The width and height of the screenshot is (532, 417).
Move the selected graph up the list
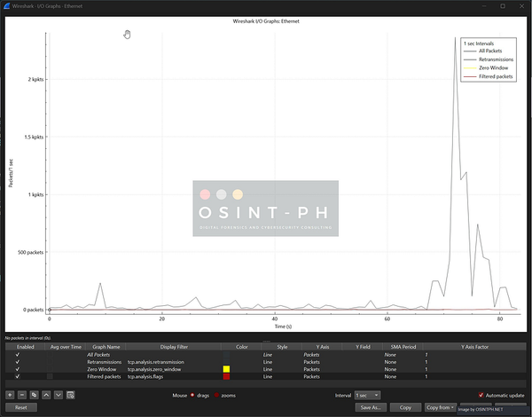46,395
